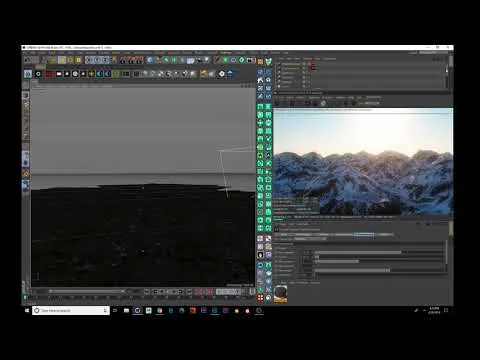480x360 pixels.
Task: Click the timeline scrubber bar below viewport
Action: [87, 291]
